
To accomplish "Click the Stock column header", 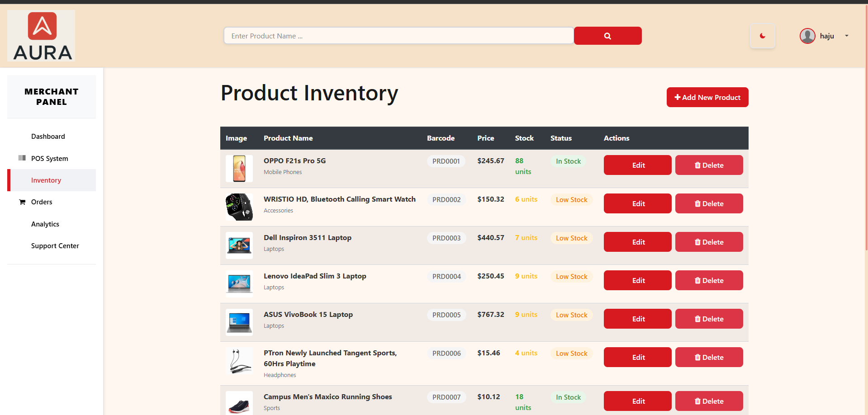I will click(x=524, y=138).
